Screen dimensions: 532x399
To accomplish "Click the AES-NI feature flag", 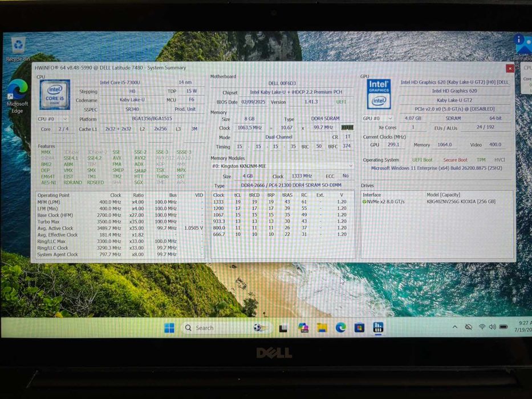I will point(48,182).
